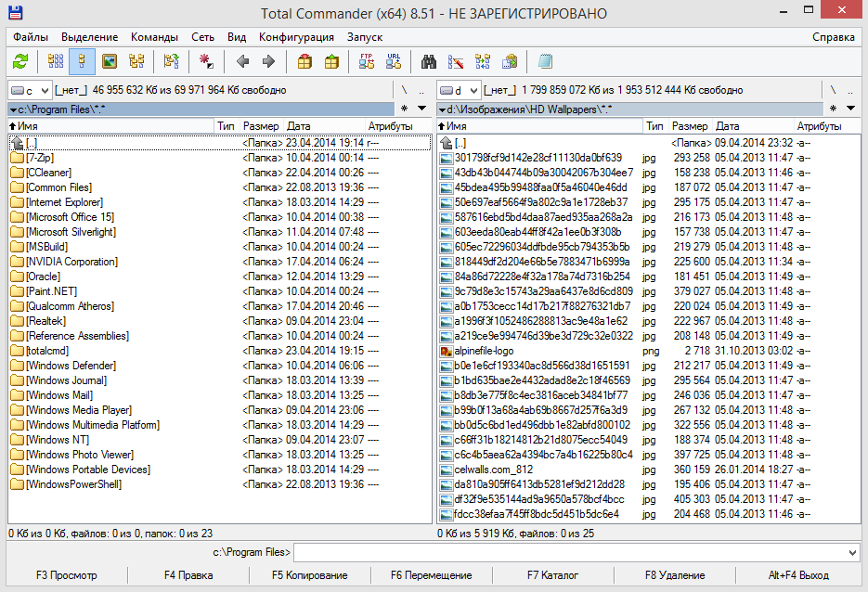The height and width of the screenshot is (592, 868).
Task: Click the unpack files box icon
Action: point(331,61)
